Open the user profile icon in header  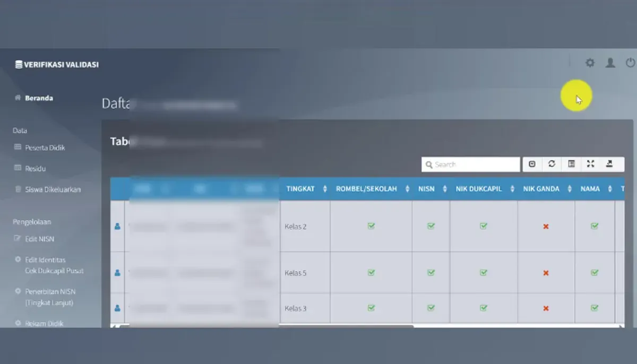click(610, 63)
